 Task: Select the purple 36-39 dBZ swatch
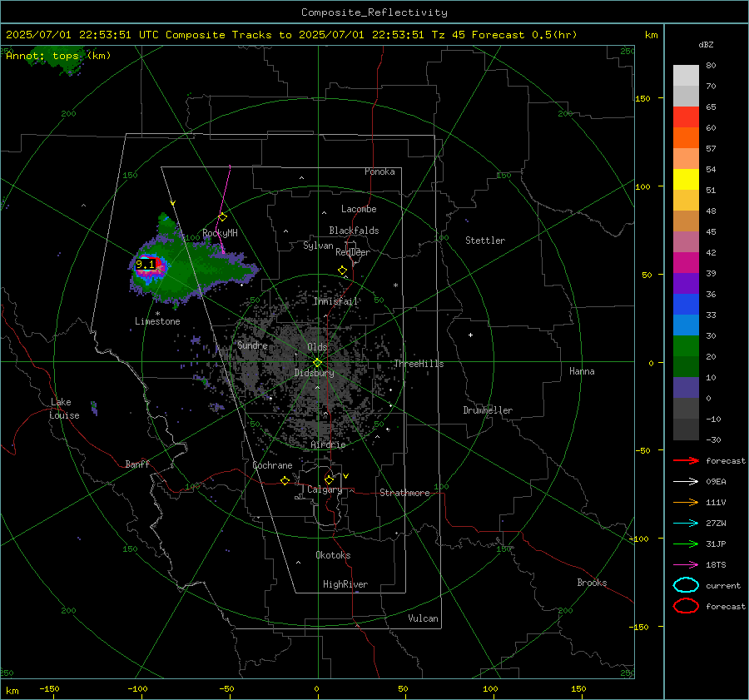pyautogui.click(x=686, y=284)
